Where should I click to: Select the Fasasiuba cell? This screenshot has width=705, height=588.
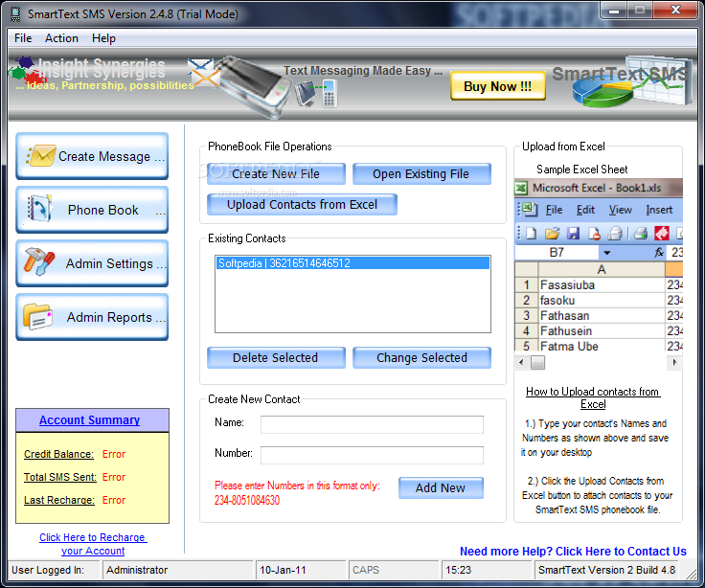[602, 285]
